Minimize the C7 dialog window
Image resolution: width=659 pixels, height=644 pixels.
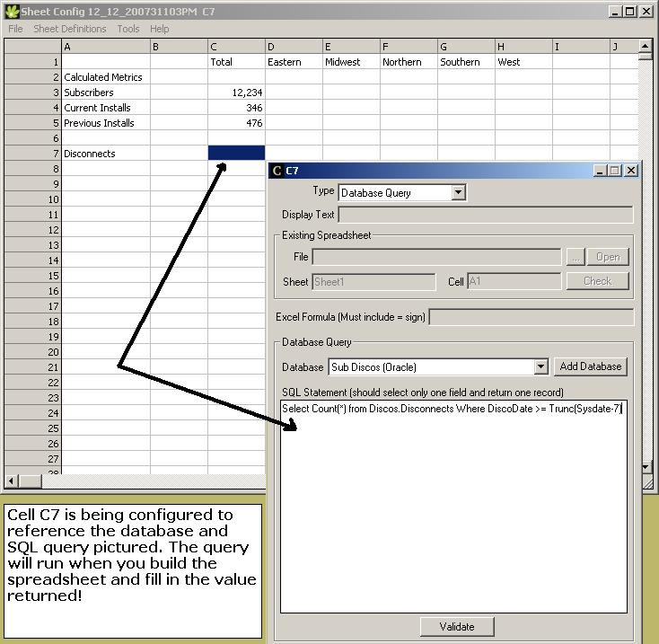point(600,171)
